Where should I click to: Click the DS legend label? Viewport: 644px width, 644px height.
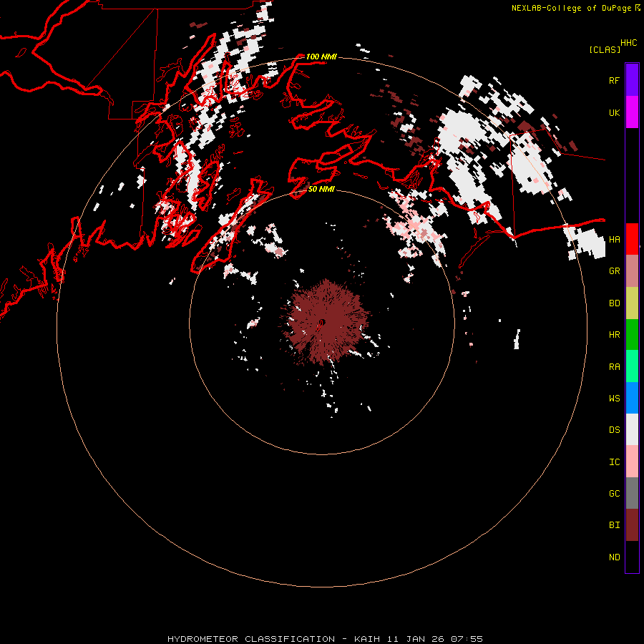click(614, 430)
